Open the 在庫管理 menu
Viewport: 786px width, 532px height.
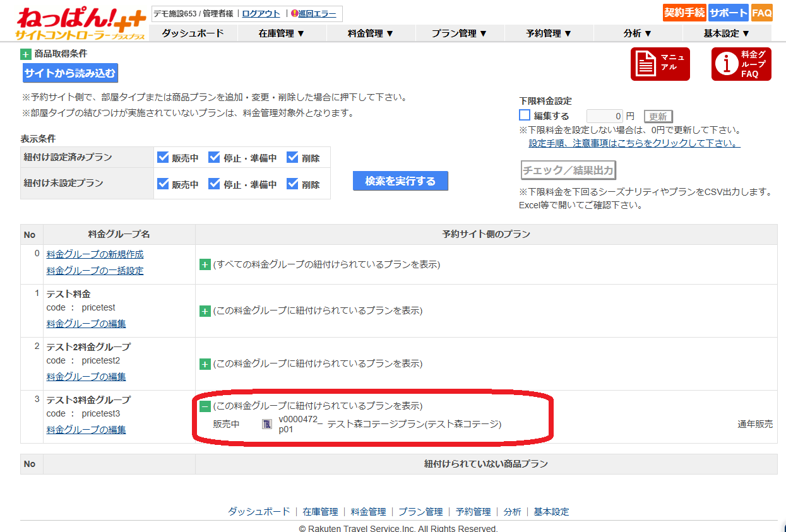point(282,33)
